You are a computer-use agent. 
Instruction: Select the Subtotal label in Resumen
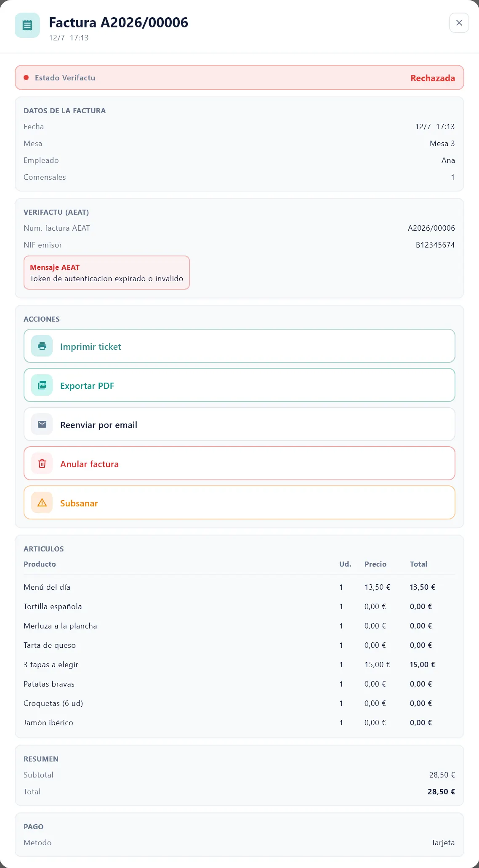click(x=38, y=775)
